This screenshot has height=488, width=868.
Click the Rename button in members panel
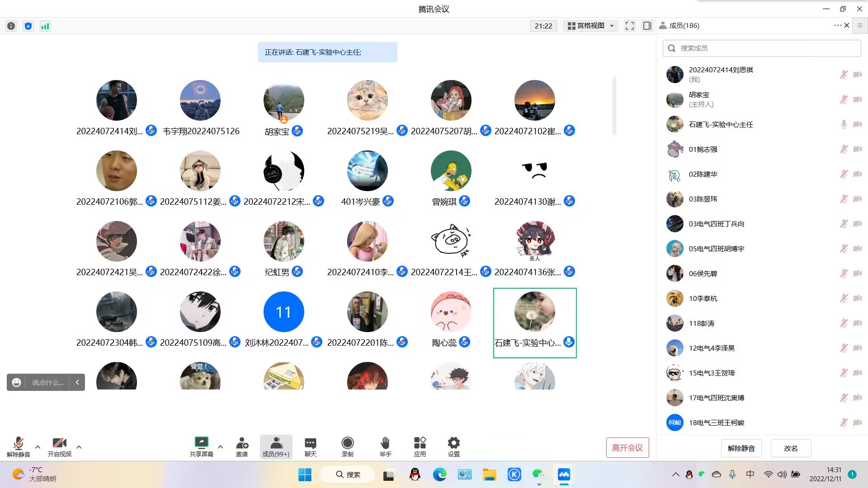[791, 448]
